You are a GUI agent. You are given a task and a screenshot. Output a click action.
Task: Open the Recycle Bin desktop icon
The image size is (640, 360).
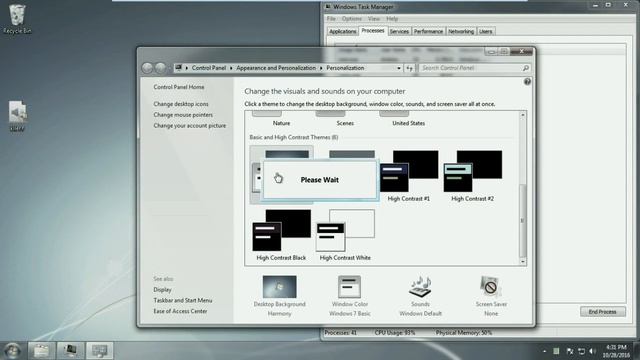pyautogui.click(x=17, y=19)
